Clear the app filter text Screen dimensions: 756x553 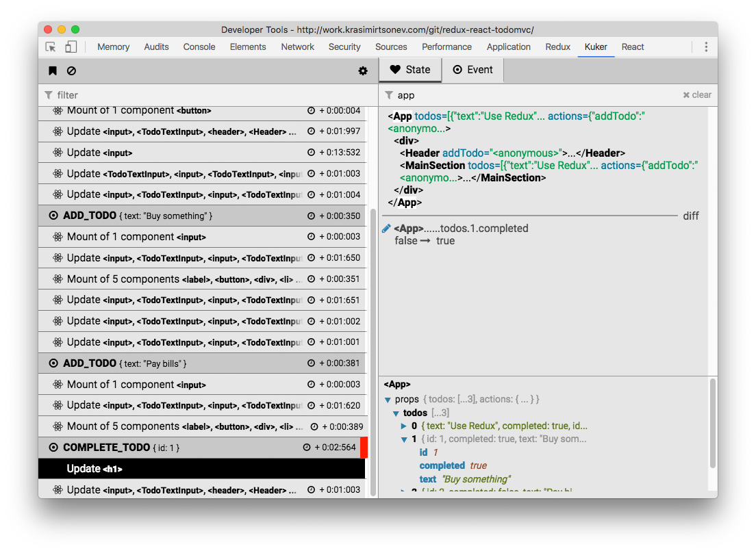coord(697,95)
